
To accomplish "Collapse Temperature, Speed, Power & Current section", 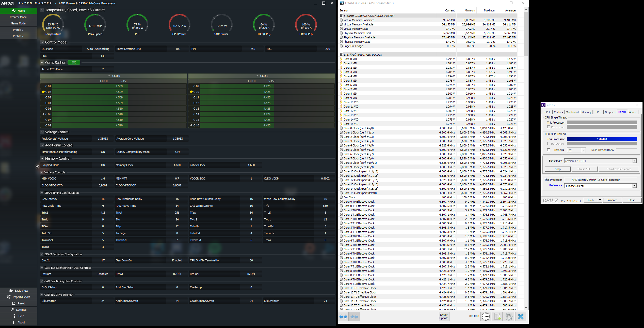I will pos(42,10).
